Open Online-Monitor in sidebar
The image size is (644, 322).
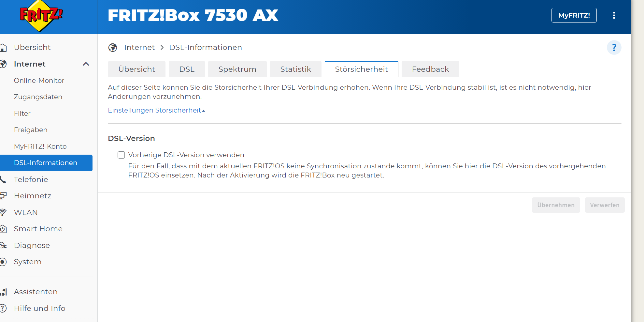pyautogui.click(x=39, y=81)
